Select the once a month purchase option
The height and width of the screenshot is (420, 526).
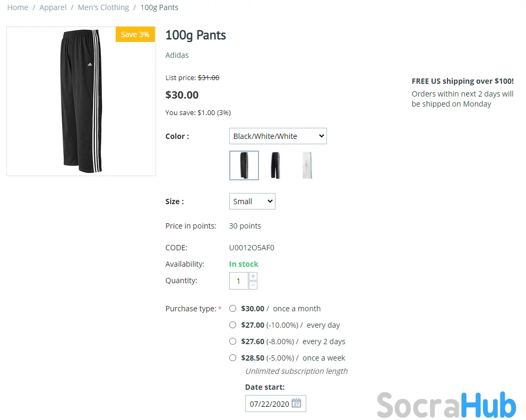(232, 309)
